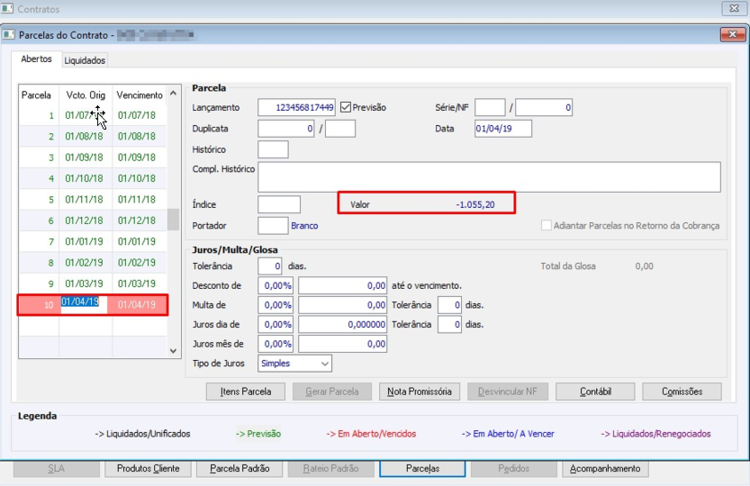750x486 pixels.
Task: Close the Parcelas do Contrato dialog
Action: tap(732, 34)
